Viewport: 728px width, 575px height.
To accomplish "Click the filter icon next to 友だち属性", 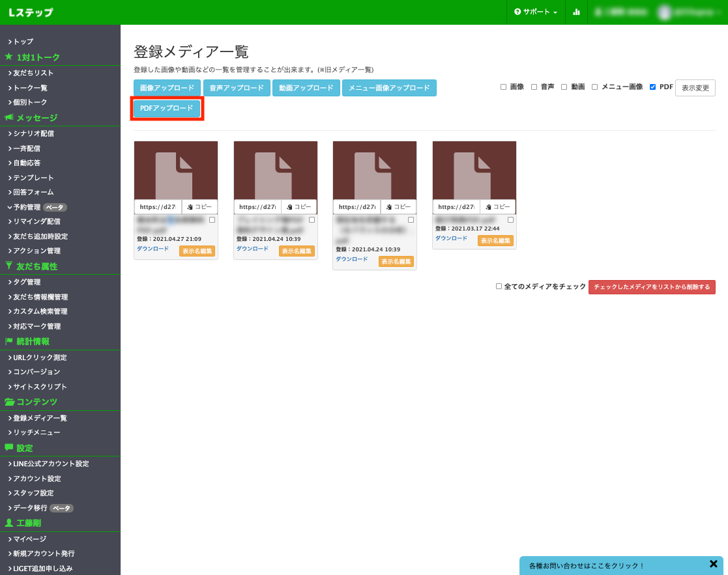I will 8,266.
